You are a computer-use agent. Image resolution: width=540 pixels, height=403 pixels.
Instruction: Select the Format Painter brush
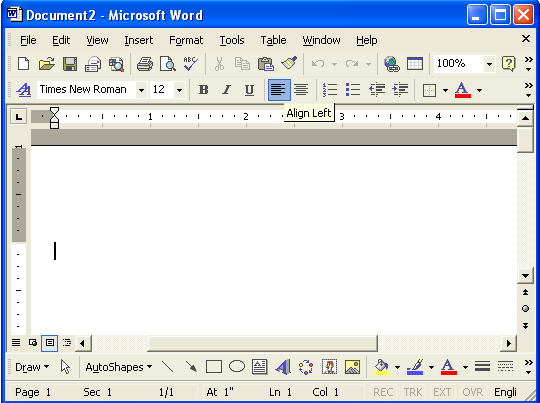click(289, 64)
